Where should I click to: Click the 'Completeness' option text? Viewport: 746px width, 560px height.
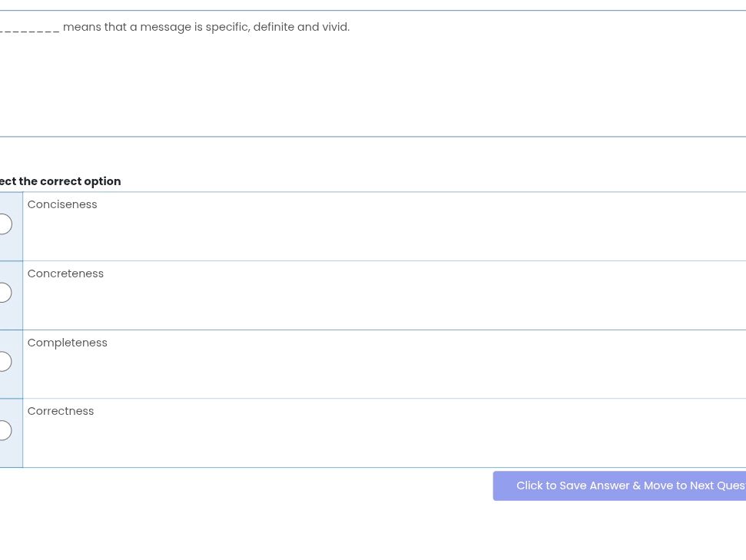click(68, 343)
